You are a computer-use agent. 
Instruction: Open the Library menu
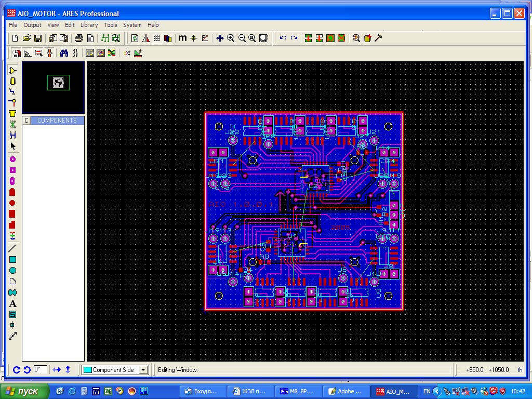(x=89, y=25)
